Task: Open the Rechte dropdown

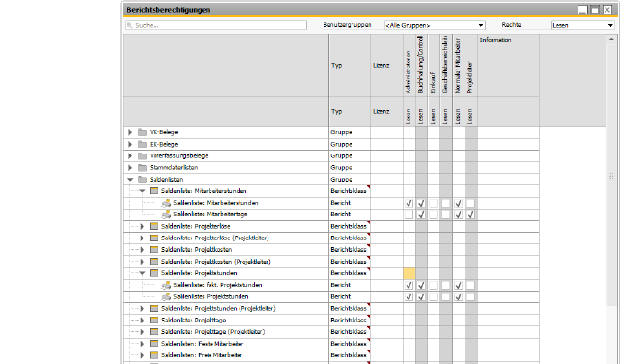Action: 610,25
